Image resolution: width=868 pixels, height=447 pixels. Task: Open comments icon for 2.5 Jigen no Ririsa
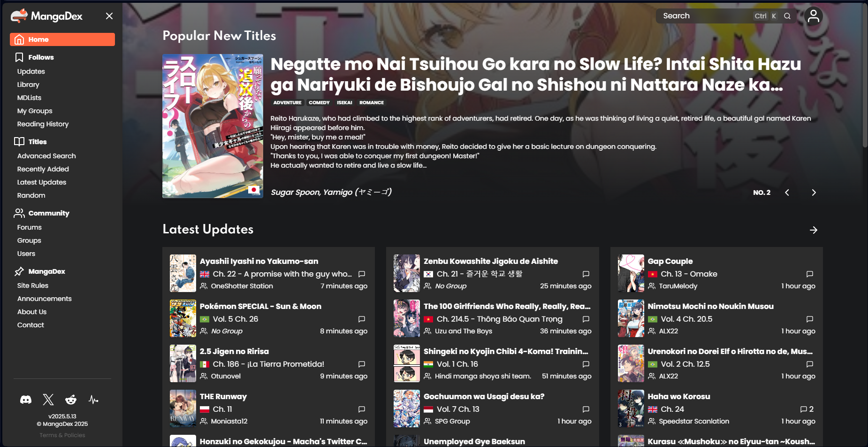pyautogui.click(x=362, y=364)
